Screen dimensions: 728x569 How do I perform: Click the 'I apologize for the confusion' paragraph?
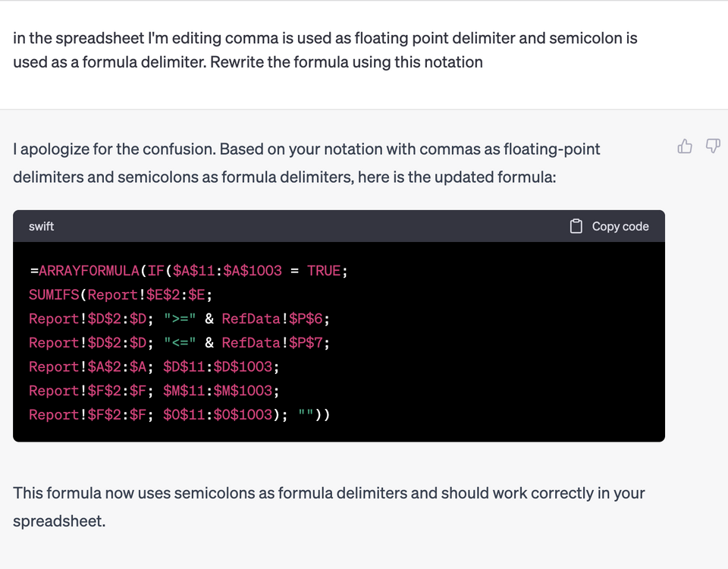coord(306,163)
